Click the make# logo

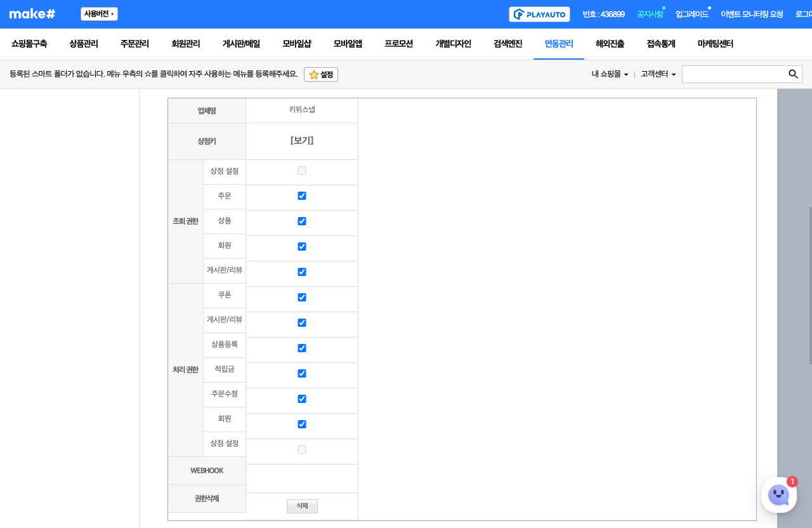[x=32, y=14]
